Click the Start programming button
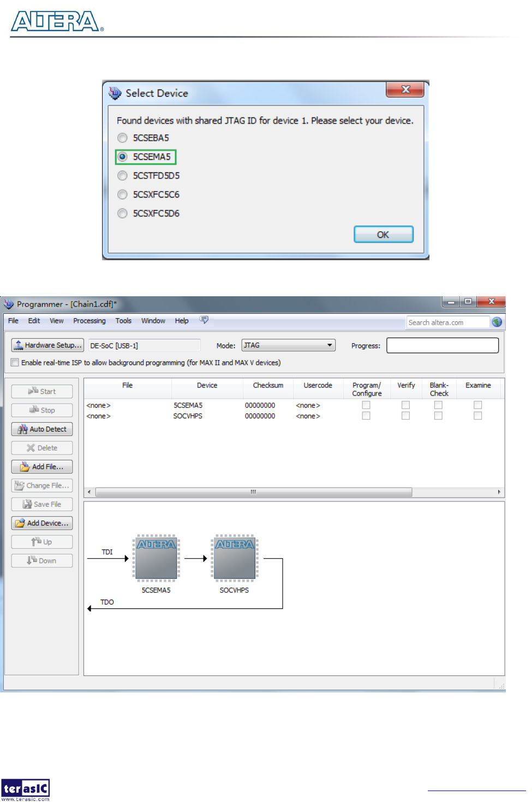This screenshot has height=802, width=532. pos(42,391)
